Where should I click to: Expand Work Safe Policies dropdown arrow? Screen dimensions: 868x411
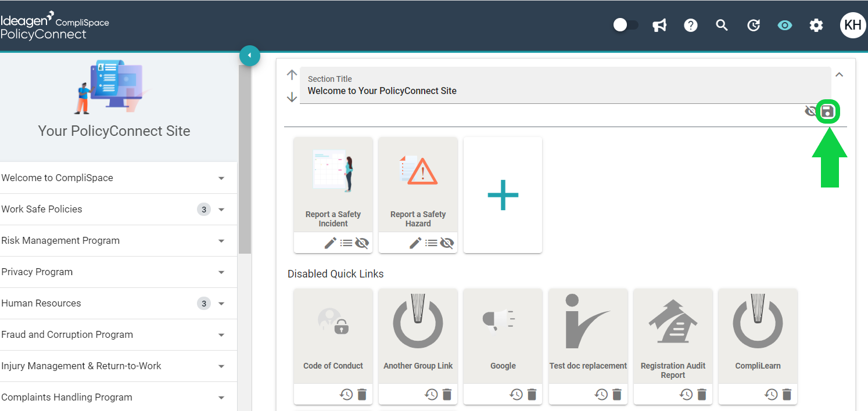coord(221,210)
